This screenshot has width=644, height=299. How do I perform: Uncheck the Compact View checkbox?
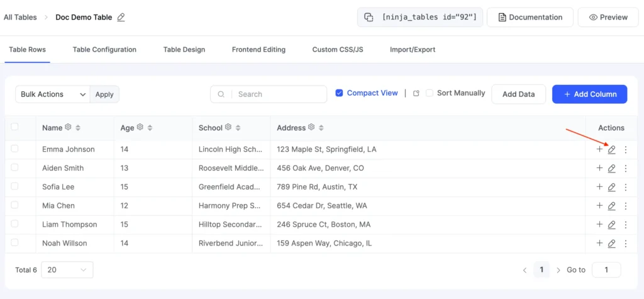click(339, 93)
